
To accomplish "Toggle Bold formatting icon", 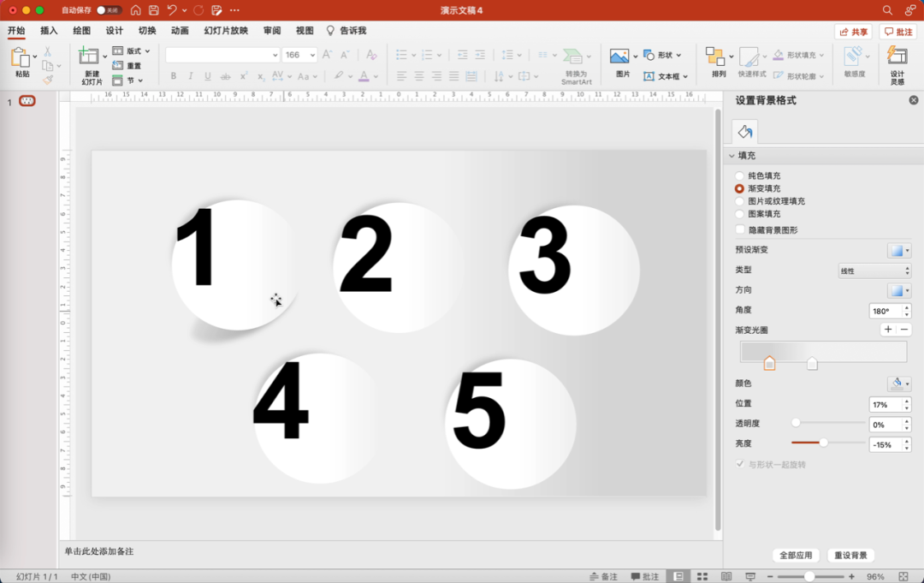I will click(x=173, y=76).
